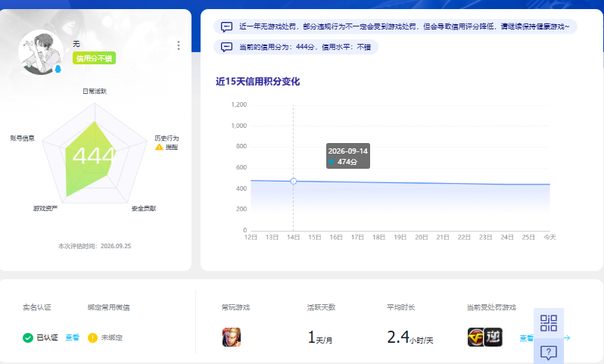Viewport: 604px width, 364px height.
Task: Click the blue right arrow after punished games
Action: (567, 338)
